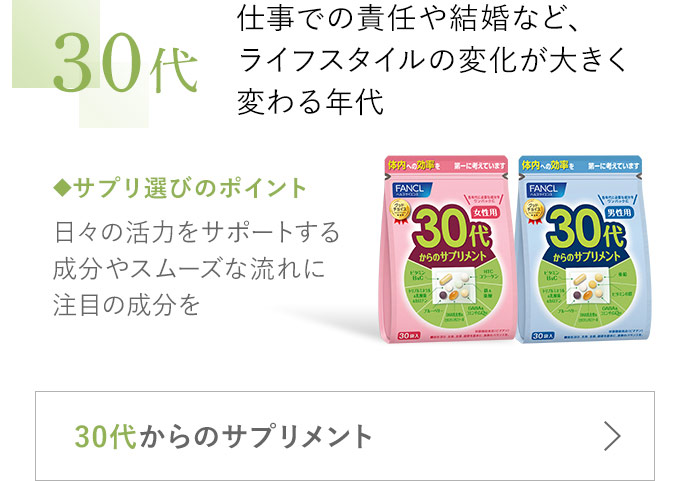Click the 30袋入 badge on pink package
Screen dimensions: 690x481
pyautogui.click(x=409, y=335)
